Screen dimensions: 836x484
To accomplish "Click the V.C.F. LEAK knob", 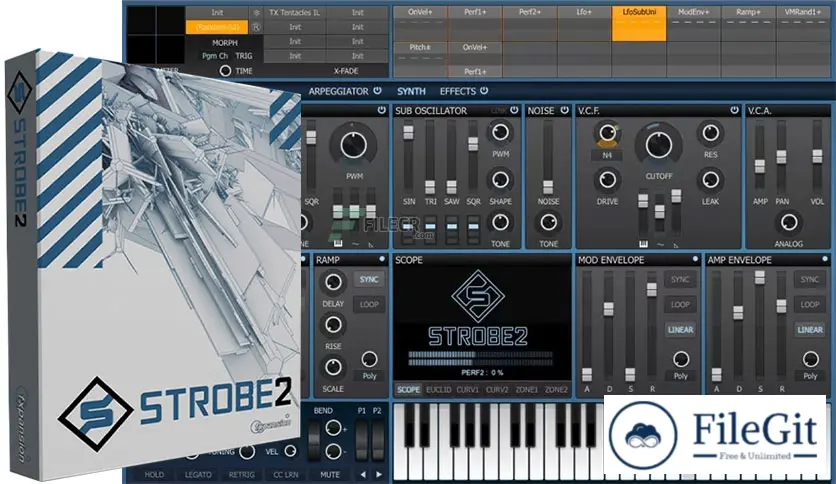I will [710, 180].
